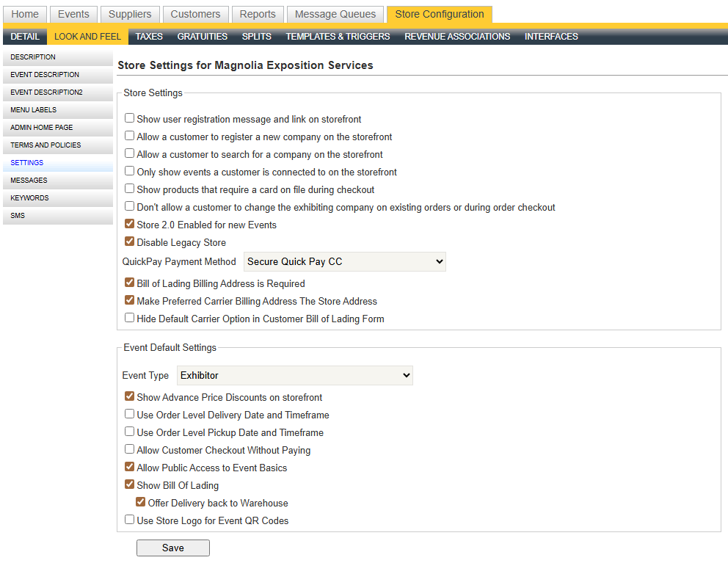Toggle Show Bill Of Lading checkbox
This screenshot has height=563, width=728.
pyautogui.click(x=130, y=484)
